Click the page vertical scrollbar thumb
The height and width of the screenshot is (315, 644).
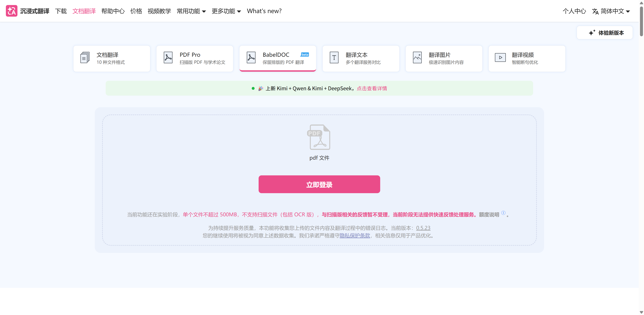tap(641, 21)
